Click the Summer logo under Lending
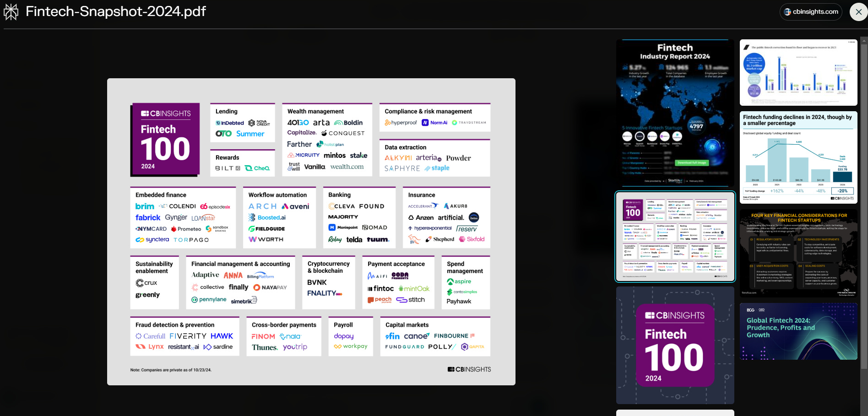Viewport: 868px width, 416px height. click(250, 134)
